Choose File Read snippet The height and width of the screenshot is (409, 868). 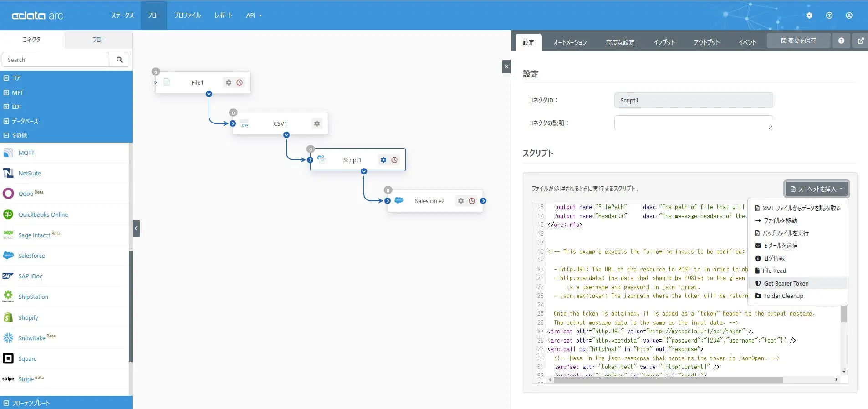(798, 271)
